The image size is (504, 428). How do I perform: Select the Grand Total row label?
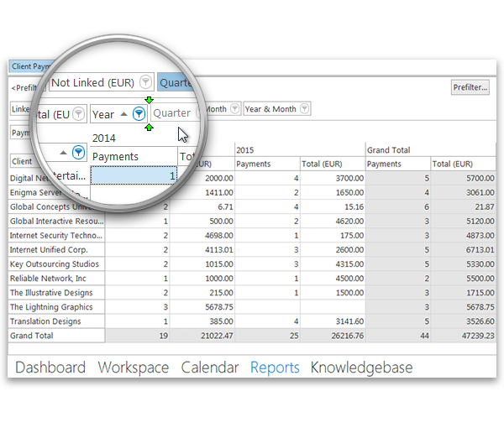(x=32, y=336)
